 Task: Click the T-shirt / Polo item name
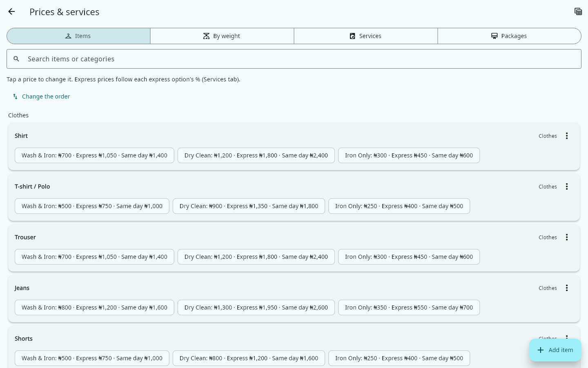[x=32, y=186]
